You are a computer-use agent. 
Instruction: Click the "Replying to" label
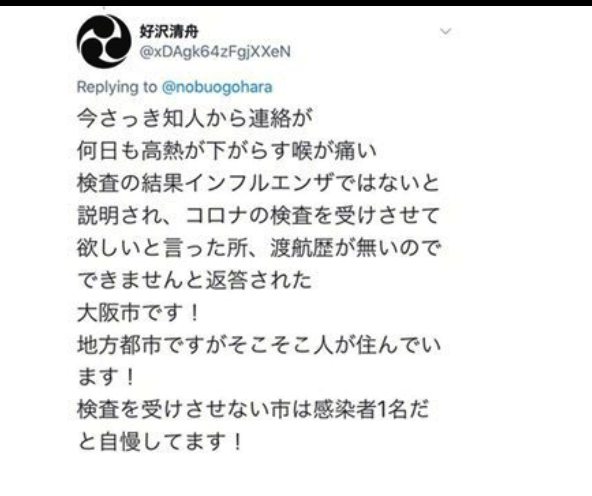tap(117, 87)
